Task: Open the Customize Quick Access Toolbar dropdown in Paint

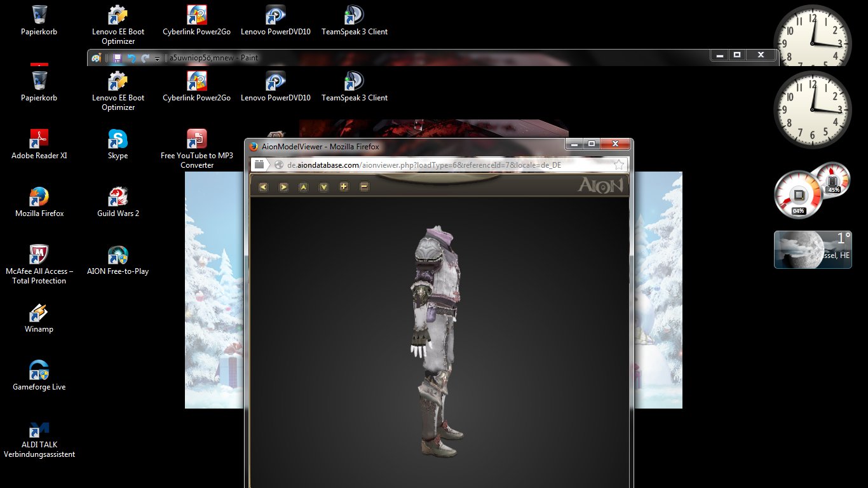Action: point(158,58)
